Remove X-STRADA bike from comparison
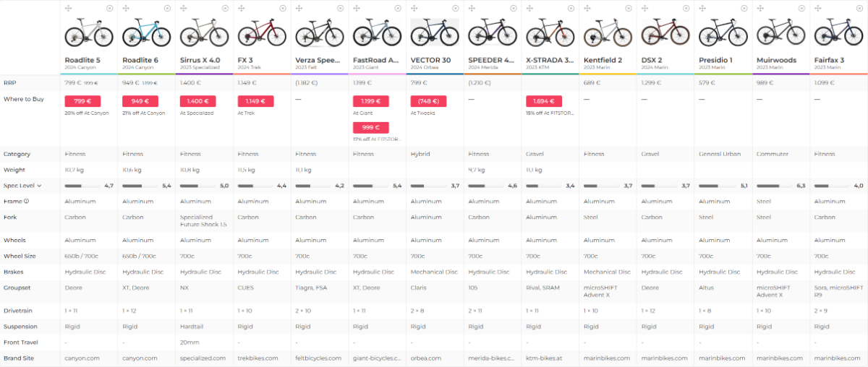 (x=571, y=8)
